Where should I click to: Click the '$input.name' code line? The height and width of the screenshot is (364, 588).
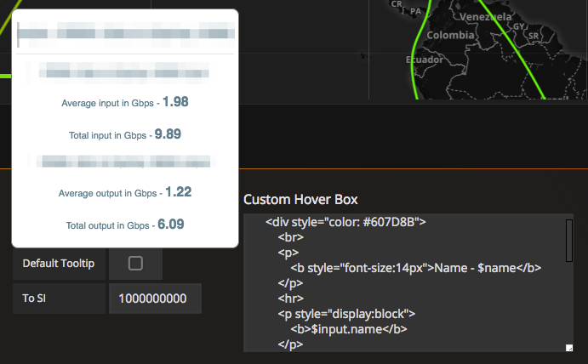349,329
